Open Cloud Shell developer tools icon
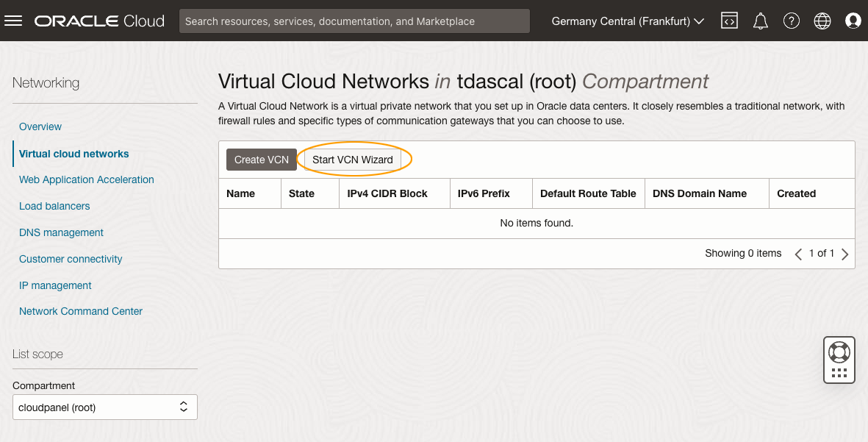Screen dimensions: 868x442 coord(729,21)
